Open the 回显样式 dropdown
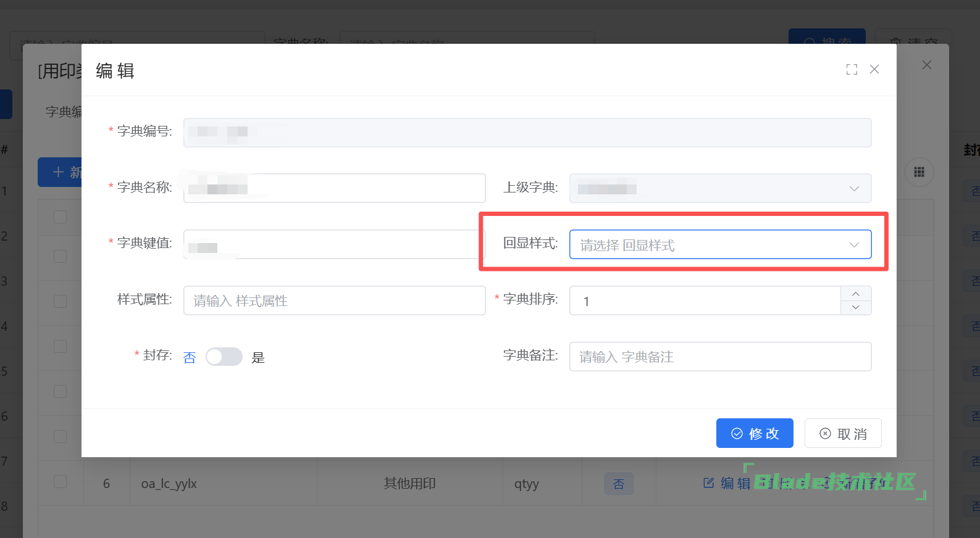The image size is (980, 538). tap(719, 244)
